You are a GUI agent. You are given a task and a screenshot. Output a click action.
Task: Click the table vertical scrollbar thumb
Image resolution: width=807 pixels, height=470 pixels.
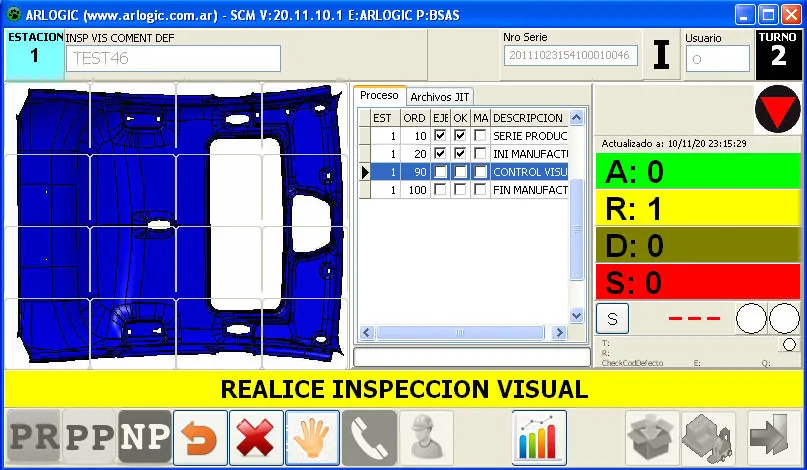pyautogui.click(x=576, y=230)
